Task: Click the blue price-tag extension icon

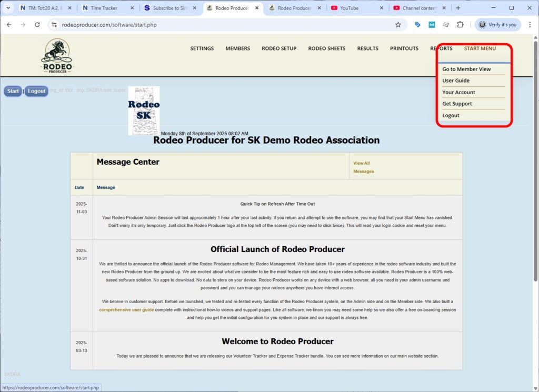Action: click(x=417, y=24)
